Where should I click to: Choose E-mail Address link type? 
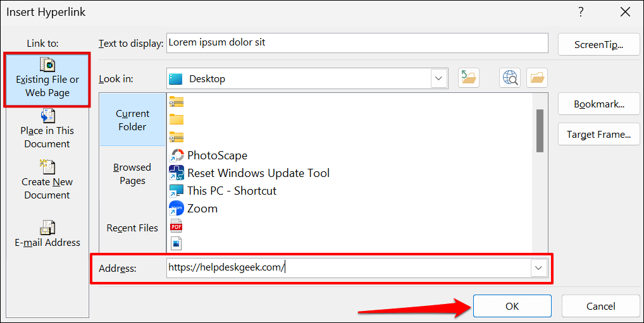tap(47, 233)
